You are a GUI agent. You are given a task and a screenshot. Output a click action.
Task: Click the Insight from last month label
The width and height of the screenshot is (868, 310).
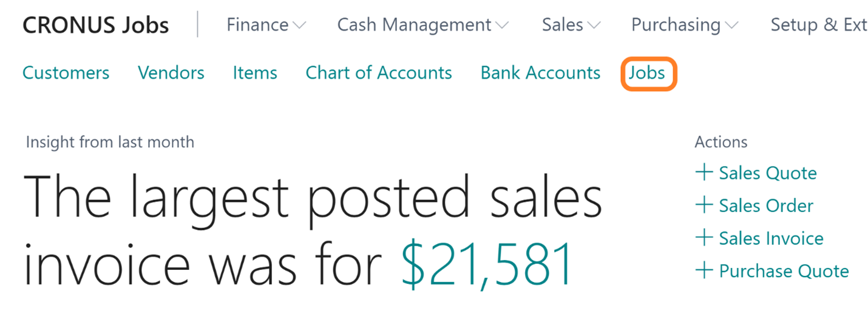(x=110, y=142)
